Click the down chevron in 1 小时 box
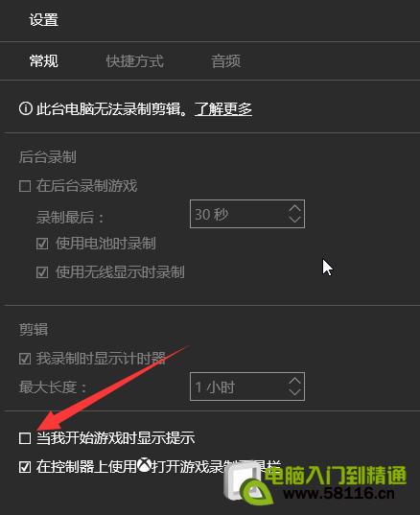The image size is (420, 515). click(x=294, y=392)
